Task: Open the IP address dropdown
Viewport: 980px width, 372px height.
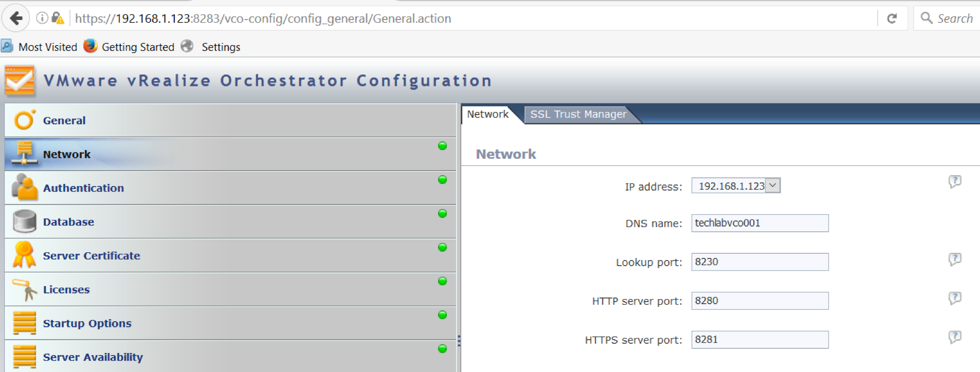Action: tap(736, 185)
